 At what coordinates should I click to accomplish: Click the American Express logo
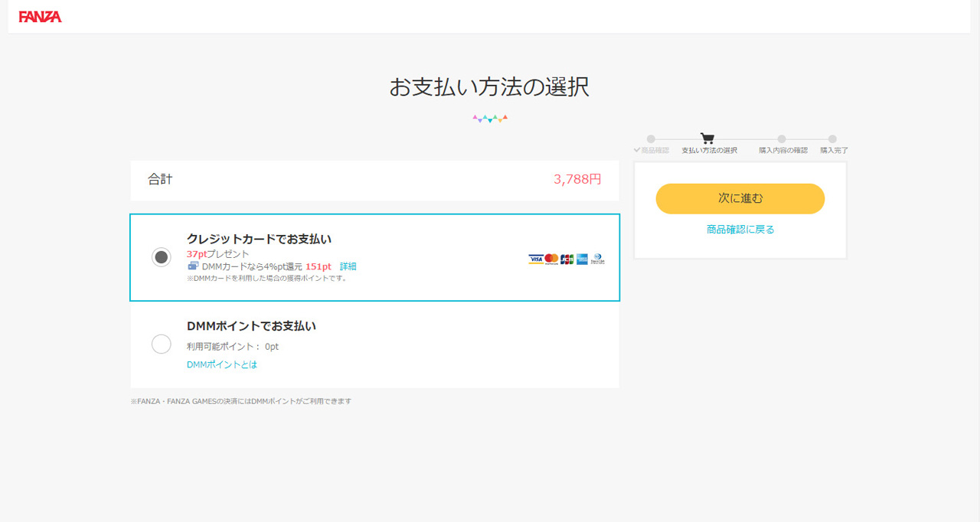pos(583,259)
